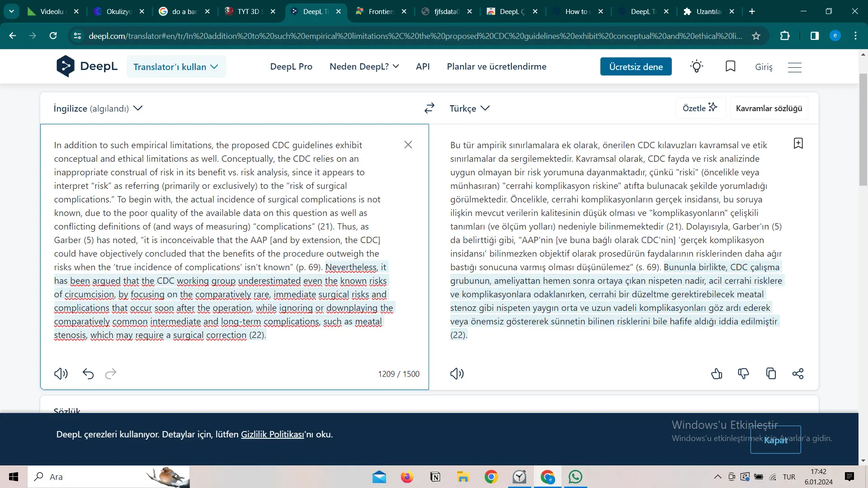The height and width of the screenshot is (488, 868).
Task: Give thumbs down to translation
Action: point(744,374)
